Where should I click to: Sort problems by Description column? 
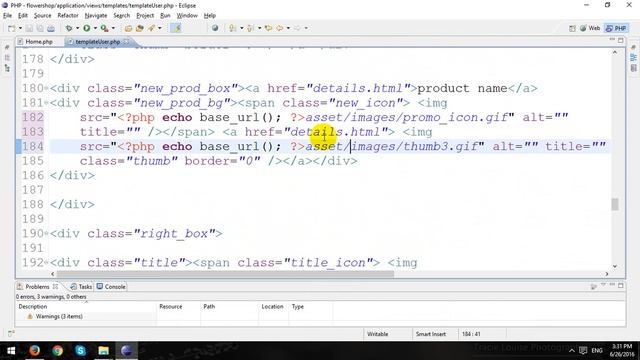click(87, 307)
